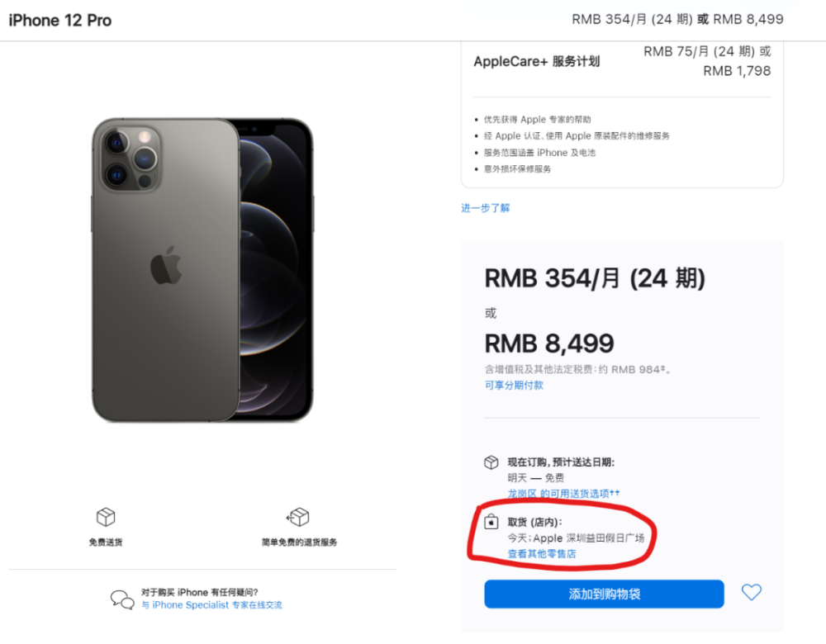Click the chat bubbles icon
826x644 pixels.
coord(122,599)
